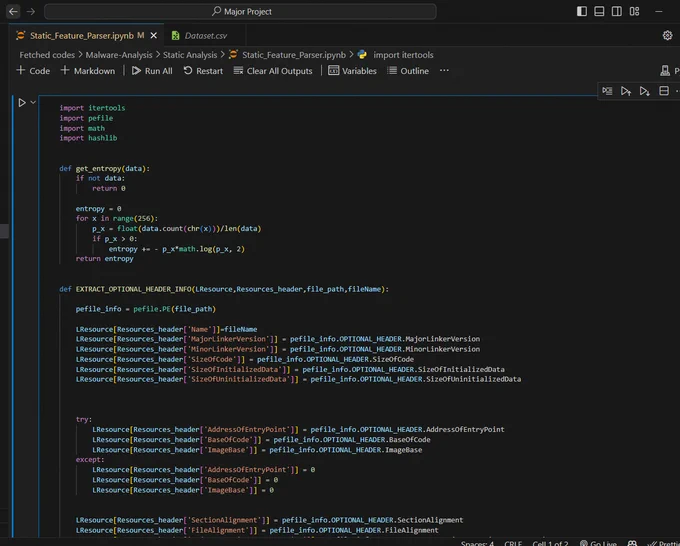Open the Dataset.csv tab
This screenshot has width=680, height=546.
click(x=206, y=36)
